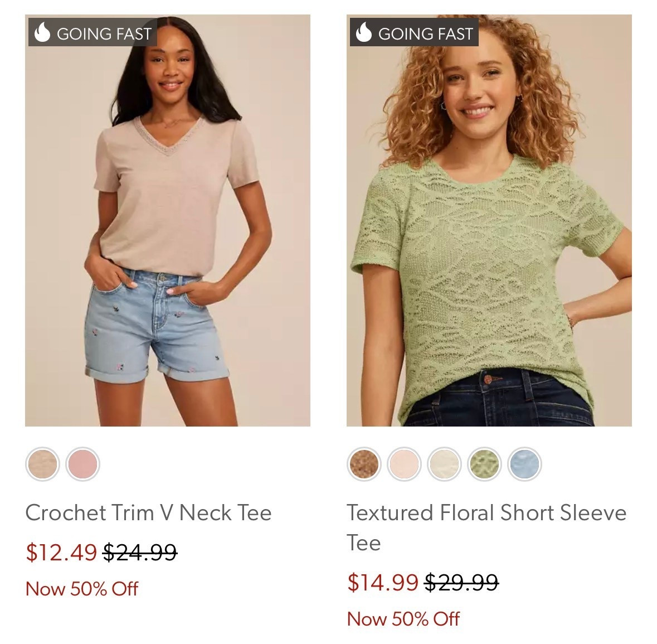Viewport: 657px width, 644px height.
Task: Click the Now 50% Off text under the floral tee
Action: [x=403, y=620]
